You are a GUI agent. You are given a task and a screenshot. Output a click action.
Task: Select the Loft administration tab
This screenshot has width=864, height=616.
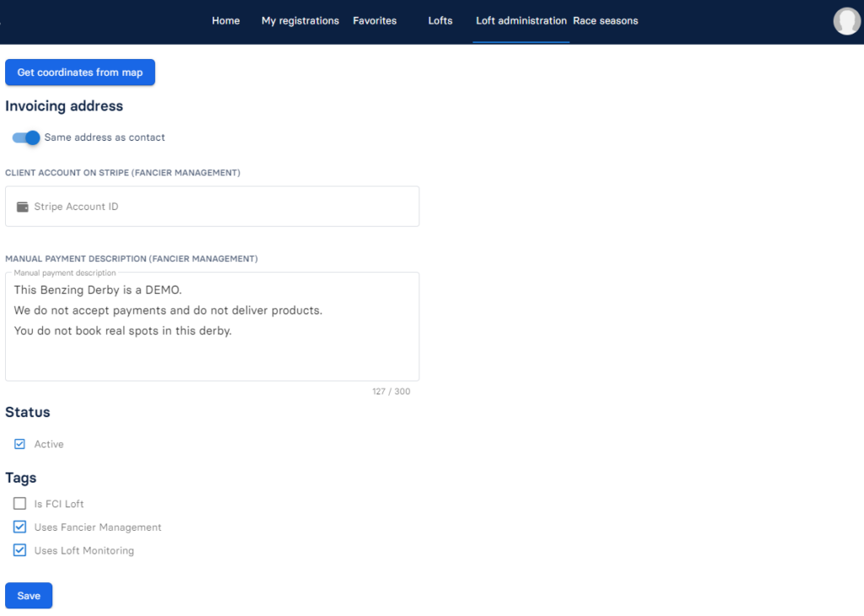pos(521,21)
